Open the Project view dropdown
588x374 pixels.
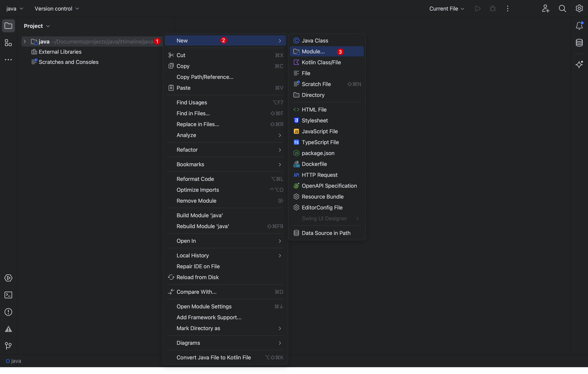point(37,26)
